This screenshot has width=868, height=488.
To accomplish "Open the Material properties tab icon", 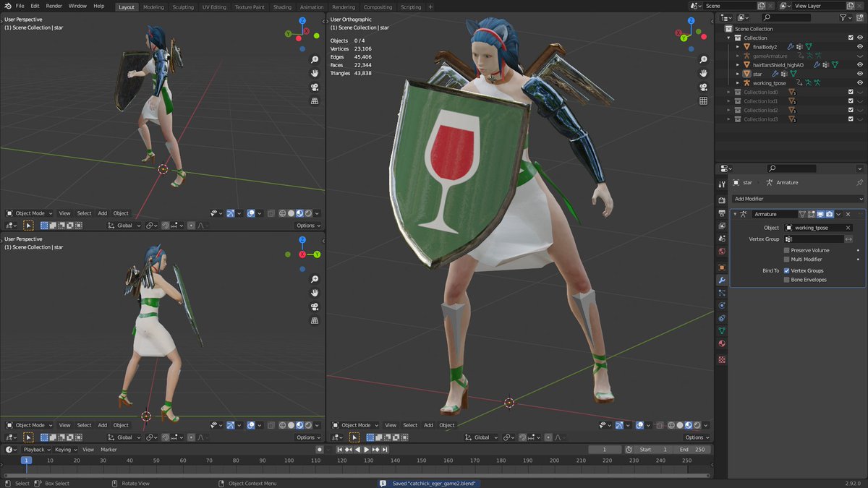I will click(x=722, y=343).
